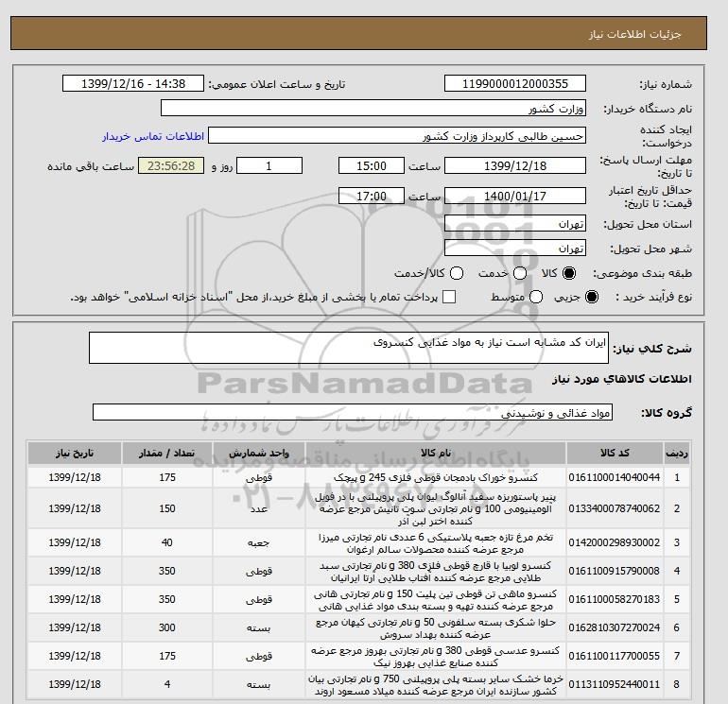Image resolution: width=728 pixels, height=704 pixels.
Task: Click the price validity date 1400/01/17 field
Action: [x=515, y=196]
